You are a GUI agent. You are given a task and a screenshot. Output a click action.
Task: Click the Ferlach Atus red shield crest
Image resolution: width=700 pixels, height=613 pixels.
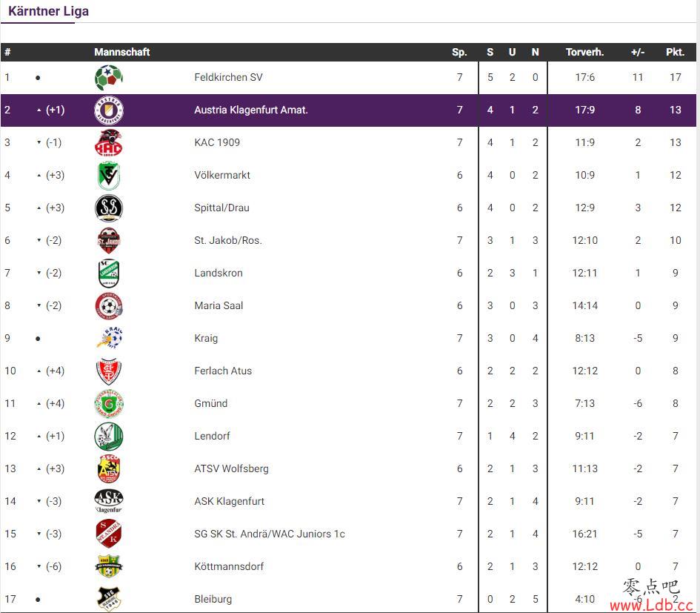[x=108, y=371]
